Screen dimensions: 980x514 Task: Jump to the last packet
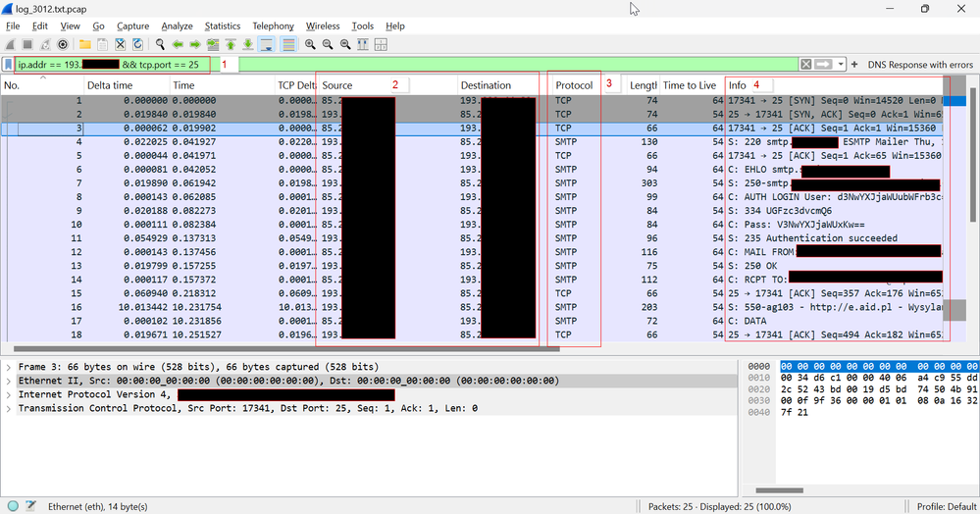(248, 44)
